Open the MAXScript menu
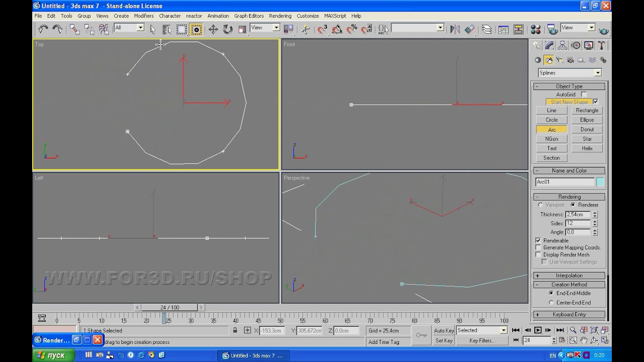 (335, 16)
